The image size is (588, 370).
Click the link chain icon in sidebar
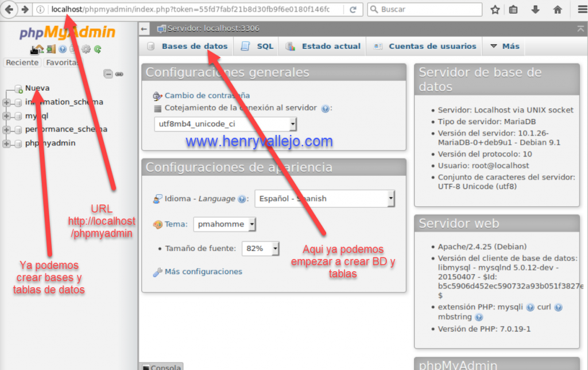[x=119, y=74]
